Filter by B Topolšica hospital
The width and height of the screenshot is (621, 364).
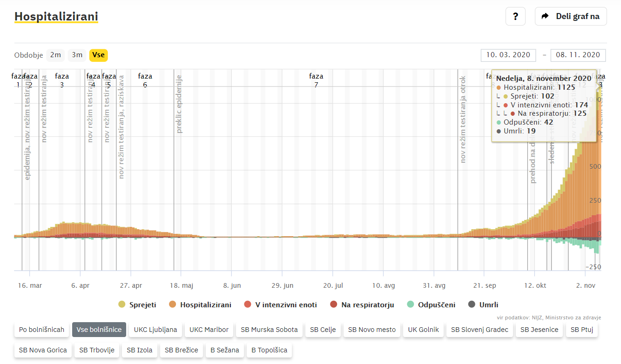tap(269, 350)
